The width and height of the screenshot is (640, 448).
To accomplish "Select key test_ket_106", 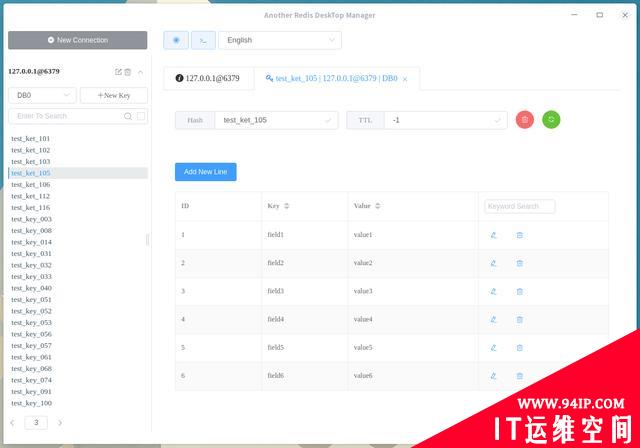I will (78, 185).
